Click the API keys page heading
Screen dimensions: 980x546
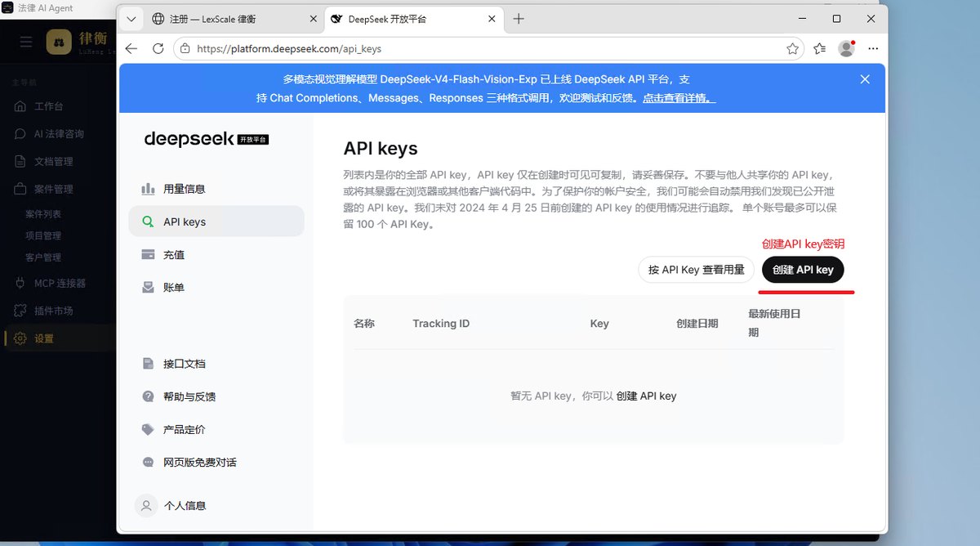click(381, 149)
